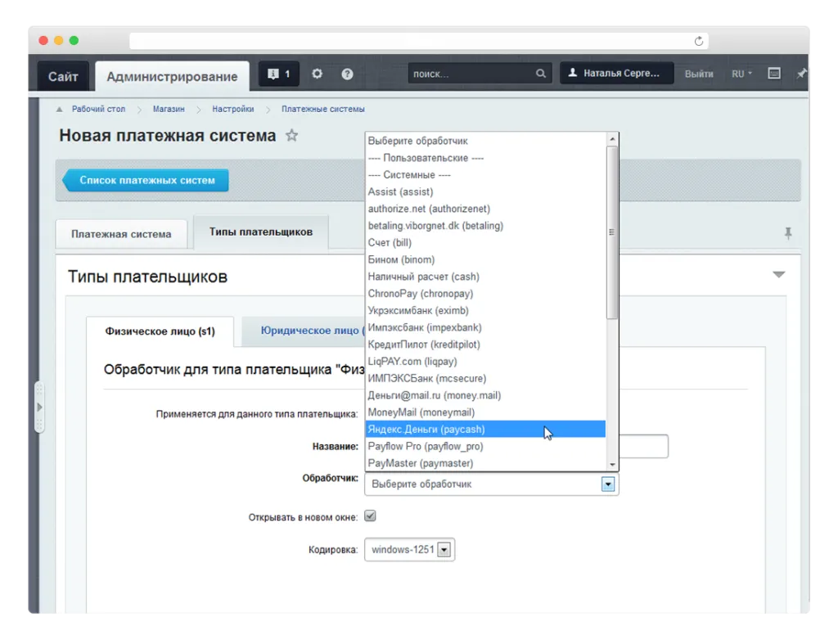The height and width of the screenshot is (644, 838).
Task: Open the RU language dropdown
Action: pos(741,74)
